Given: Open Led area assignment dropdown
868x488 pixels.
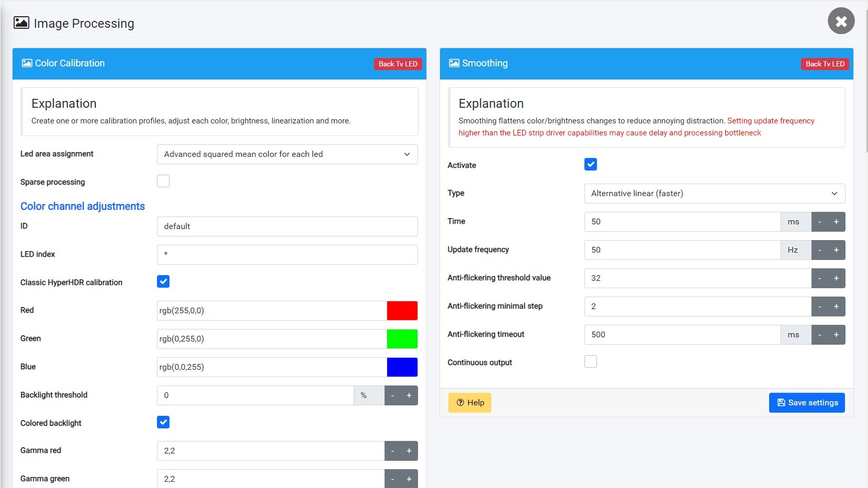Looking at the screenshot, I should 287,154.
